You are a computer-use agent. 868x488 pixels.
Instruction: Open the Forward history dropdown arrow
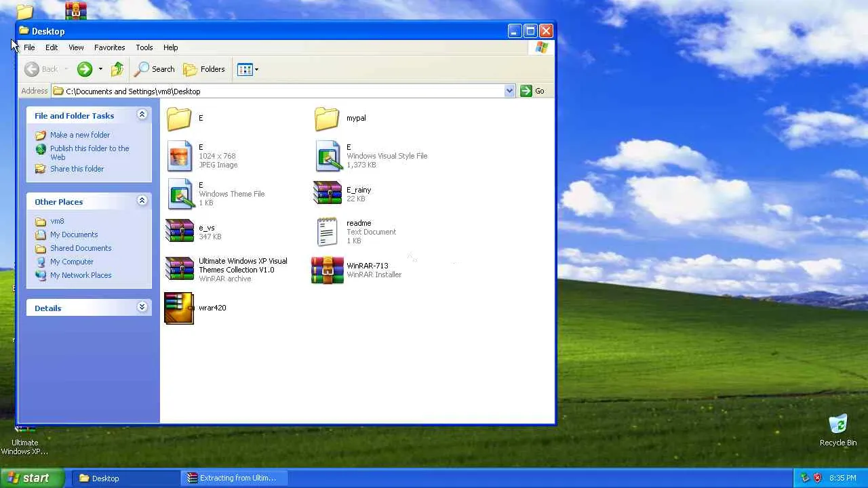click(x=100, y=69)
